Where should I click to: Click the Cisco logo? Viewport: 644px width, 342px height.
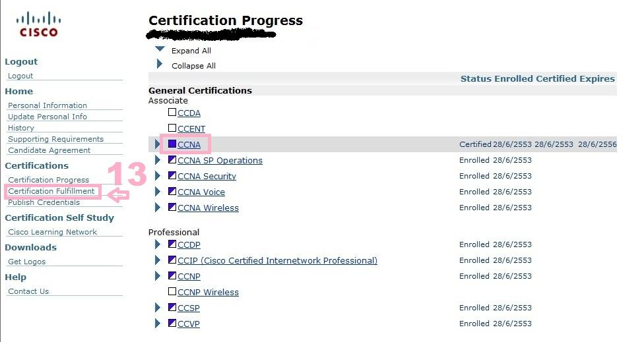pos(38,24)
